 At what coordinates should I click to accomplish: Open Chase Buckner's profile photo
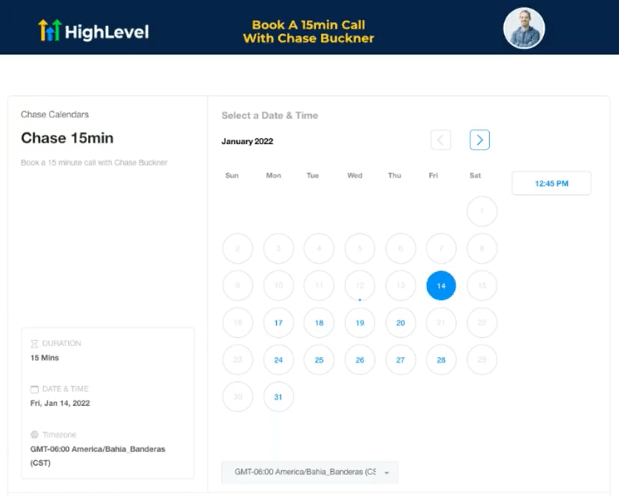point(524,28)
